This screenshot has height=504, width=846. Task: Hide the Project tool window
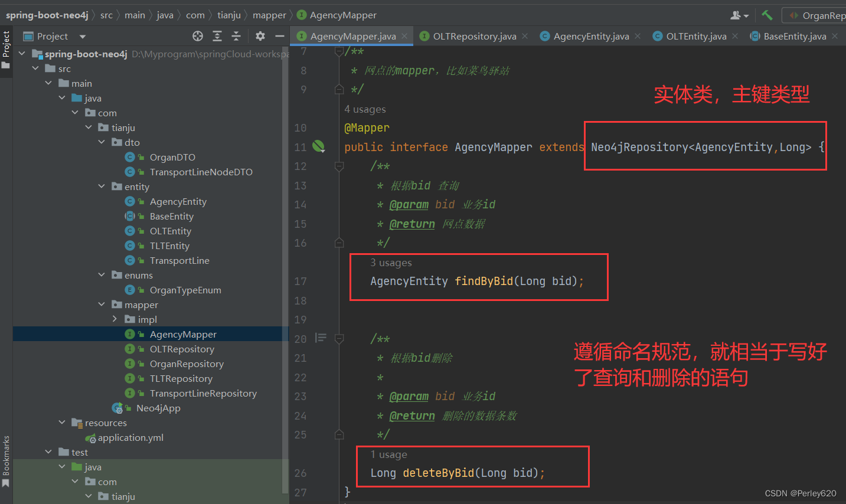point(280,36)
